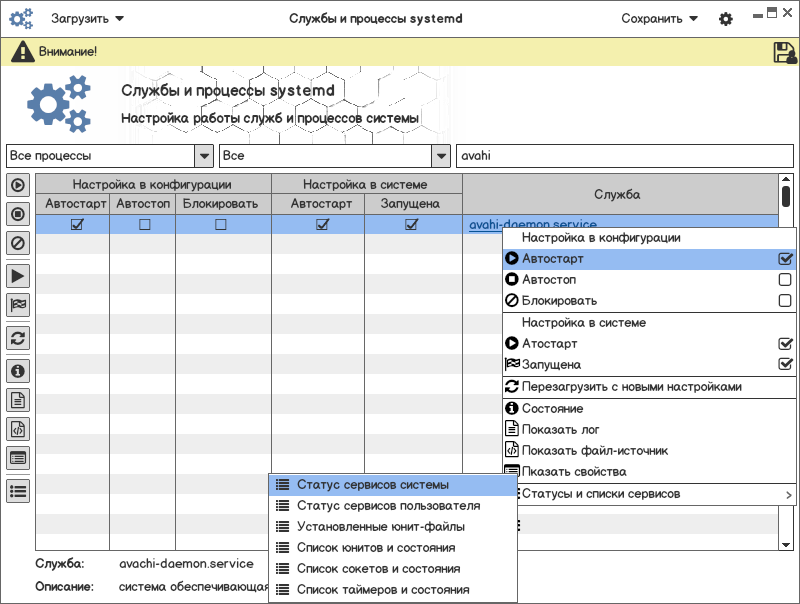Click the info status icon in left sidebar
Viewport: 800px width, 604px height.
[x=18, y=371]
